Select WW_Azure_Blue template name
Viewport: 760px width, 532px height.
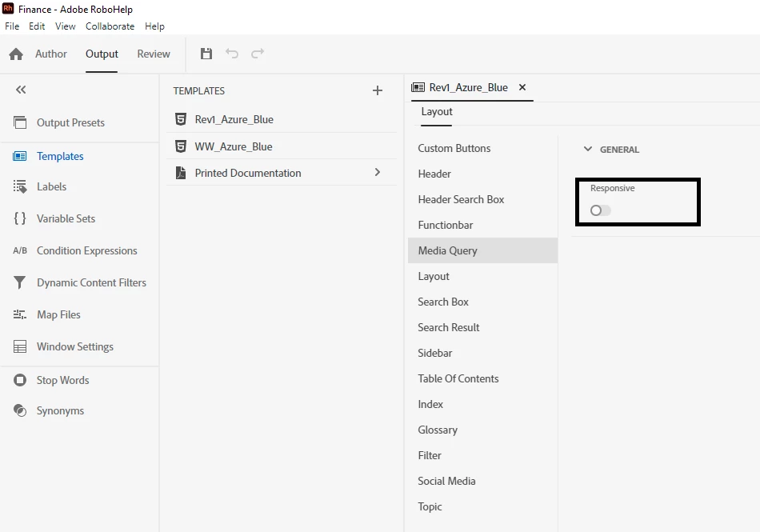pyautogui.click(x=234, y=146)
